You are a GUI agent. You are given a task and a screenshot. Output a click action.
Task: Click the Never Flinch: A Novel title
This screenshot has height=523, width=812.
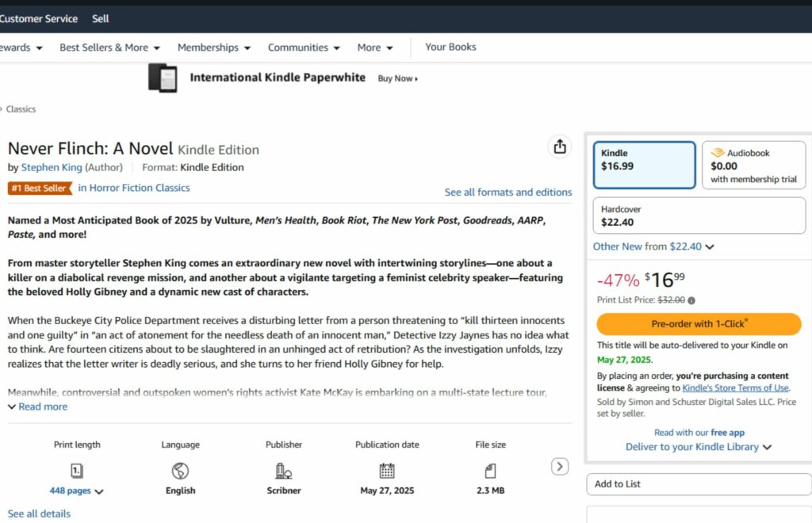pos(90,148)
